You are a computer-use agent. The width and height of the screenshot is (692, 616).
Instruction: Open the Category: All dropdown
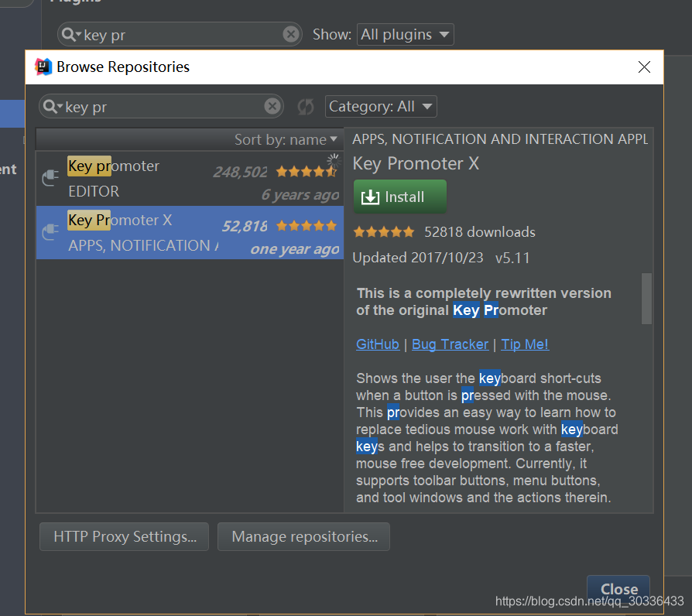click(x=381, y=106)
